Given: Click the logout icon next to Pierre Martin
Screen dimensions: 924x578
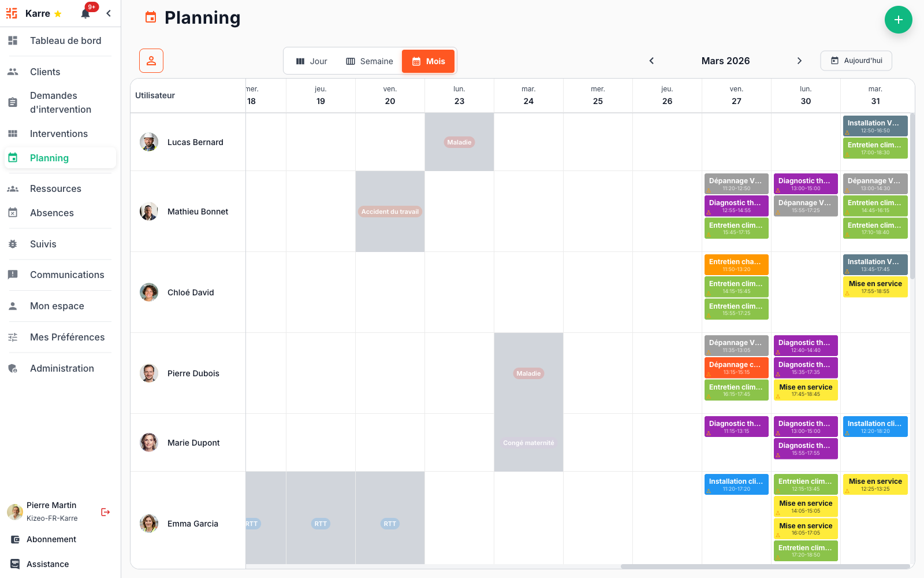Looking at the screenshot, I should pyautogui.click(x=105, y=512).
